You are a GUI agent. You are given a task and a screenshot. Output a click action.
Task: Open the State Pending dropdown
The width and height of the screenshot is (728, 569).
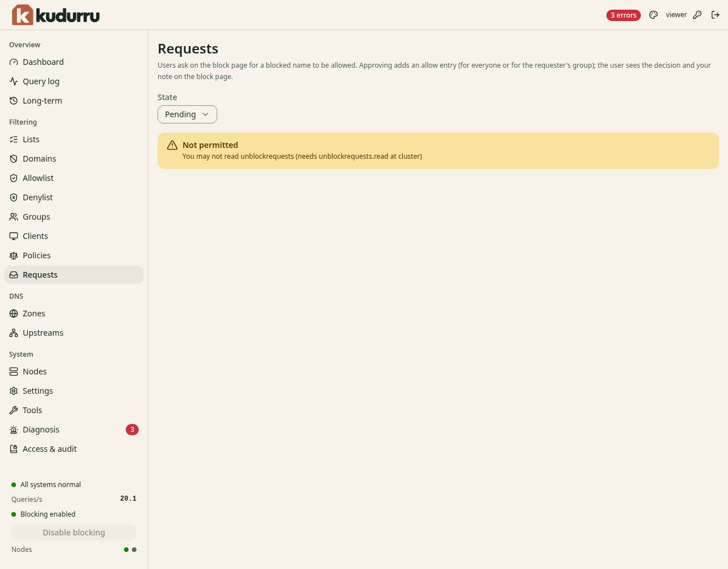point(187,114)
